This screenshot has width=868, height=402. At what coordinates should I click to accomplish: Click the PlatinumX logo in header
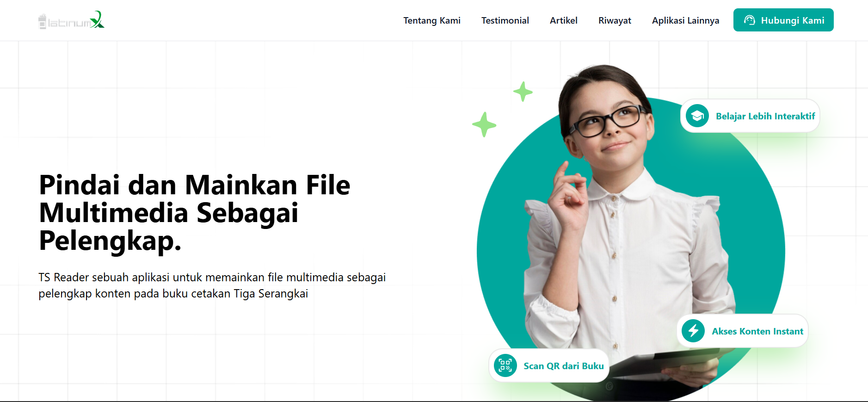point(71,20)
